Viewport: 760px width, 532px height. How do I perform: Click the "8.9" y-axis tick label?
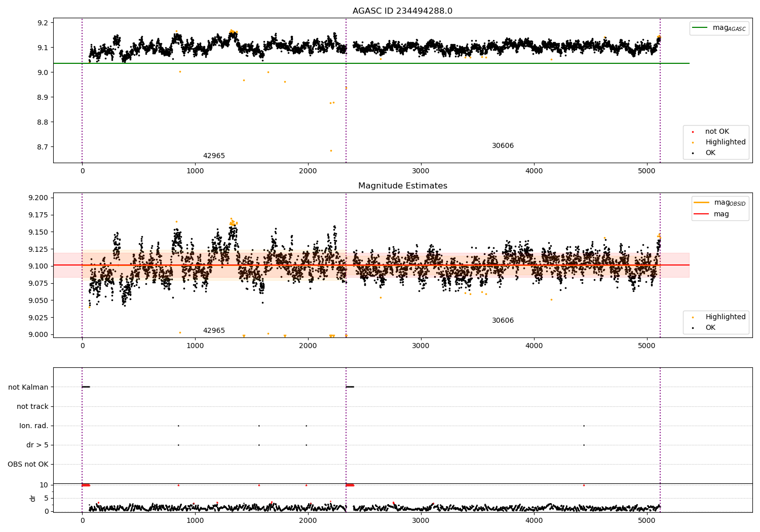(x=43, y=97)
